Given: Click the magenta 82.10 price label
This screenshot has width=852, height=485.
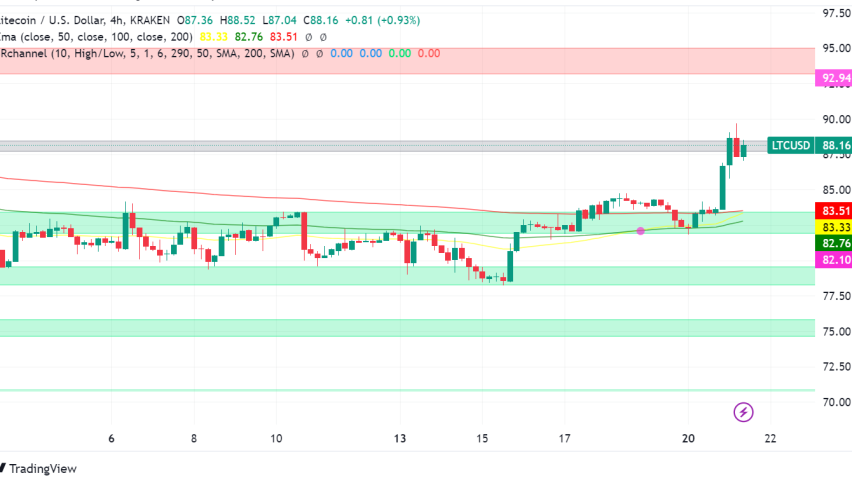Looking at the screenshot, I should point(834,260).
